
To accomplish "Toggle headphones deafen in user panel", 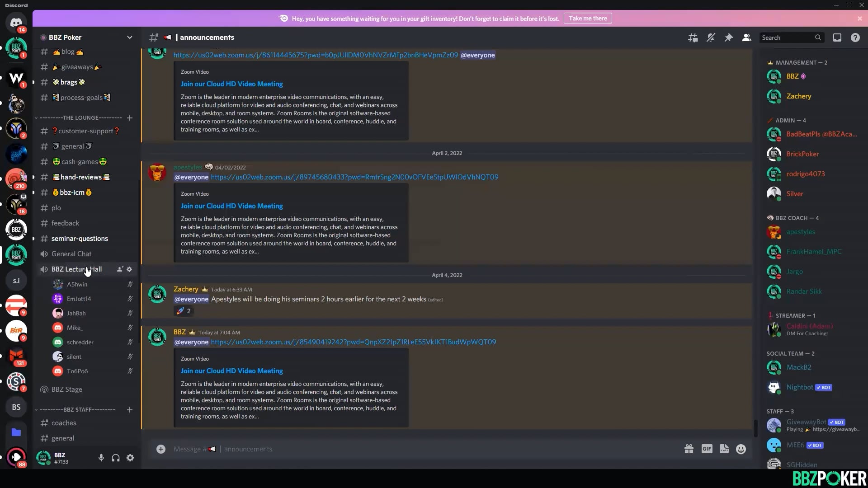I will pyautogui.click(x=116, y=458).
